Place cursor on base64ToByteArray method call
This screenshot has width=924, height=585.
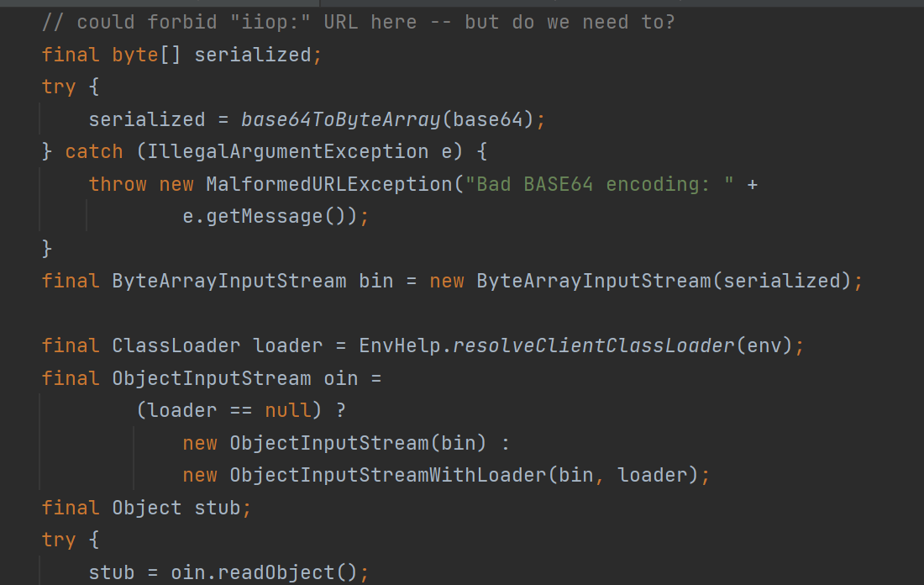(340, 119)
